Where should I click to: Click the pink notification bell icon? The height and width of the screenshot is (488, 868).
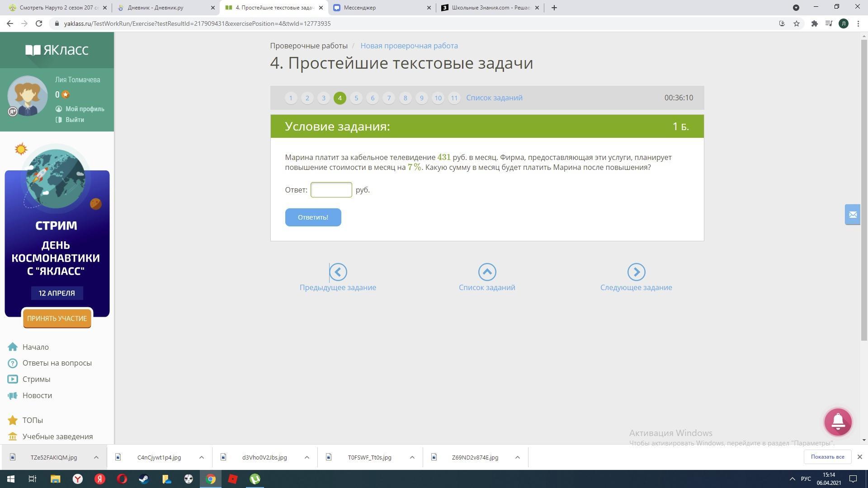pos(838,422)
